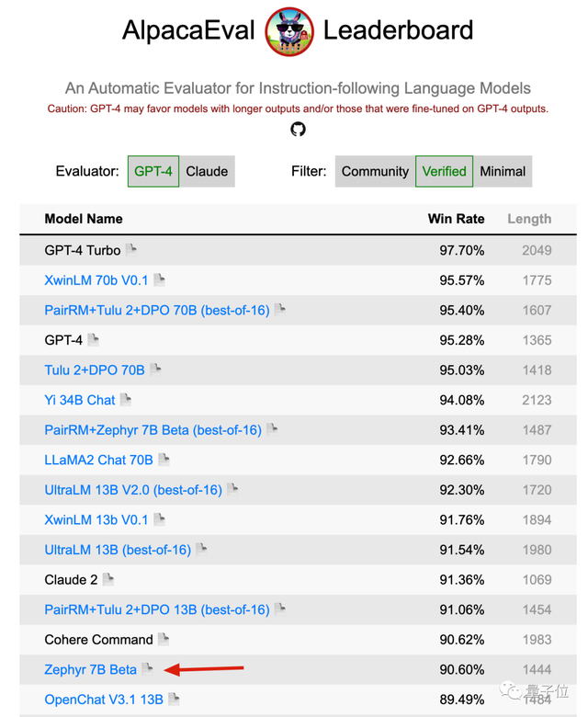Open the GitHub repository icon
The width and height of the screenshot is (588, 717).
tap(298, 129)
